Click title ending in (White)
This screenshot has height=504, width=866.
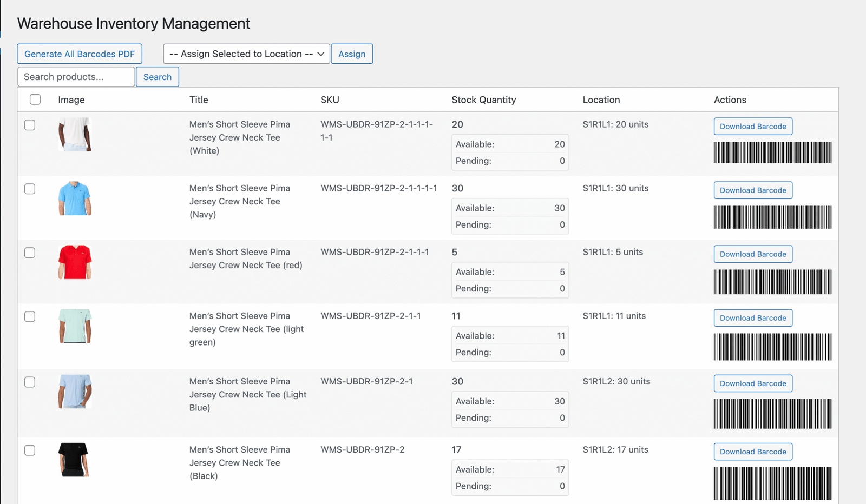pos(240,137)
